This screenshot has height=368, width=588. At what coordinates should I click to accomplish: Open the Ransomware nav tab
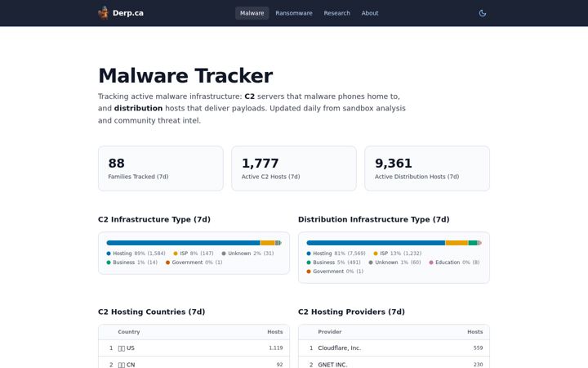[x=294, y=13]
